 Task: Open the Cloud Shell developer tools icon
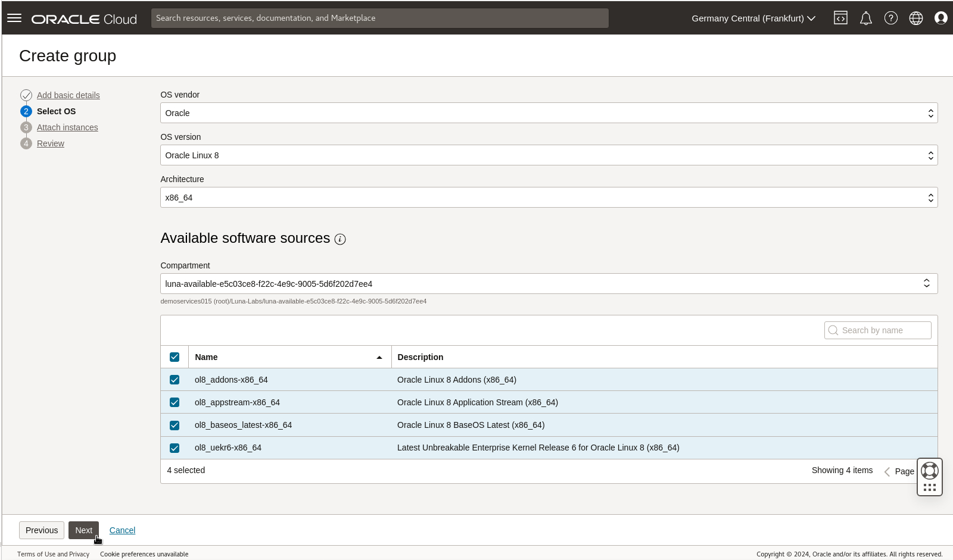click(x=840, y=18)
